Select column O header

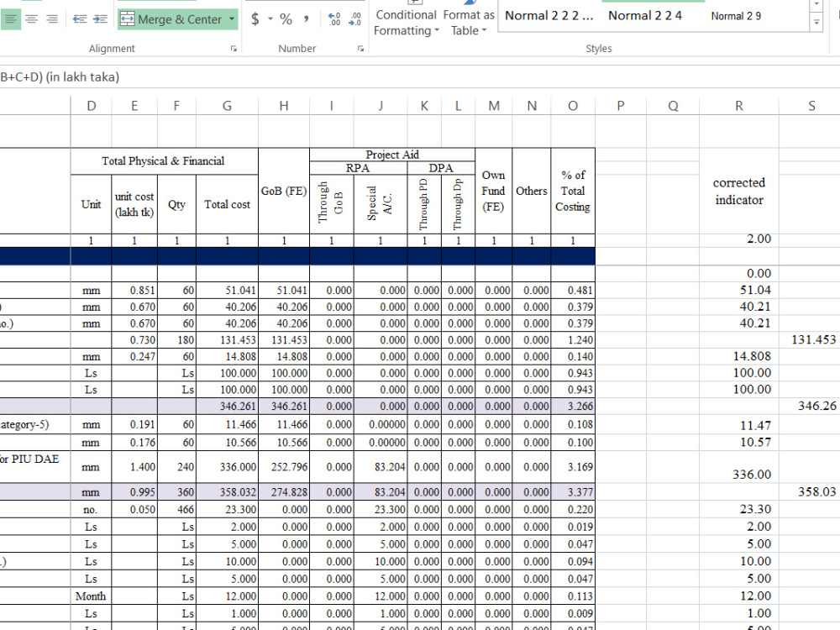[x=573, y=106]
